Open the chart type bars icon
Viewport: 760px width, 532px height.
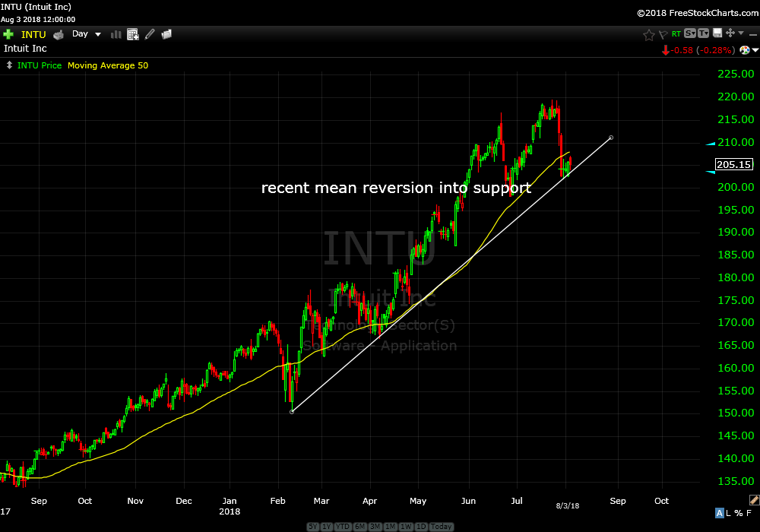116,34
